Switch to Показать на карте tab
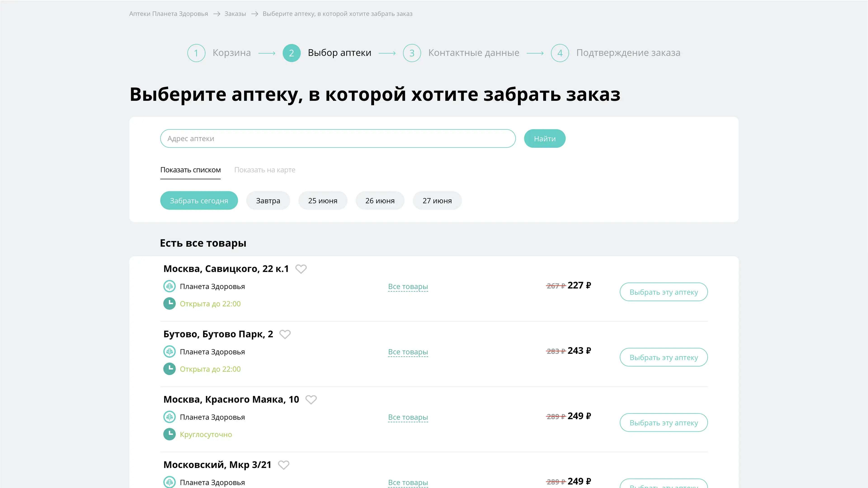This screenshot has width=868, height=488. pyautogui.click(x=264, y=170)
